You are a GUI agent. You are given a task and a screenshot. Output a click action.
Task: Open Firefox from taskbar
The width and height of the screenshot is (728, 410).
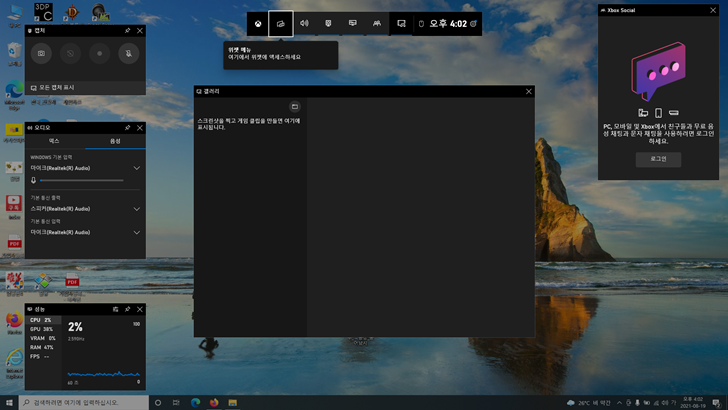pyautogui.click(x=214, y=403)
